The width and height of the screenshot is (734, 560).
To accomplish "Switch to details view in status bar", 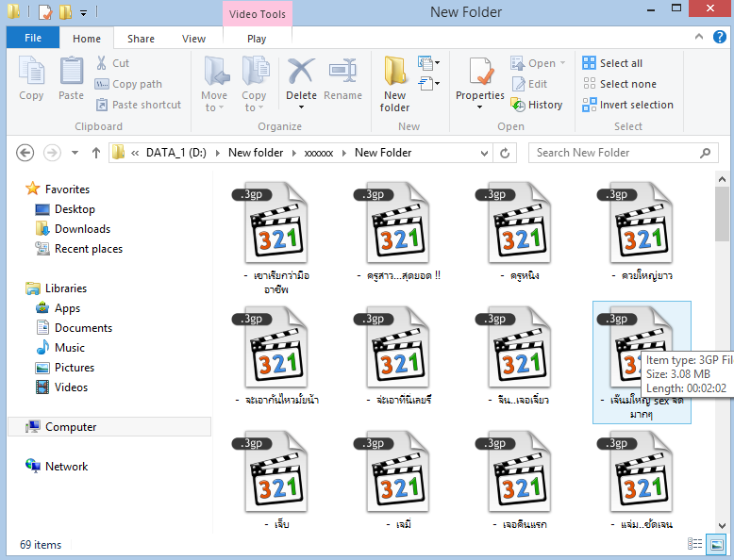I will click(x=695, y=544).
